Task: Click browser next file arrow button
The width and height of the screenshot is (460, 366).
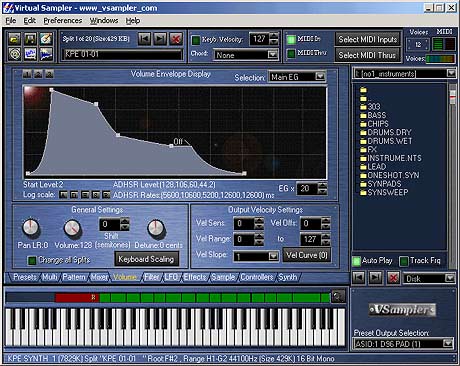Action: tap(376, 277)
